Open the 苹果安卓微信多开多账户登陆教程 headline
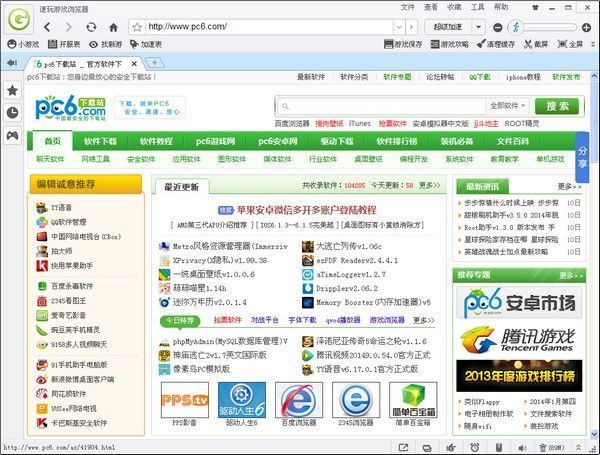Image resolution: width=600 pixels, height=455 pixels. pos(307,210)
